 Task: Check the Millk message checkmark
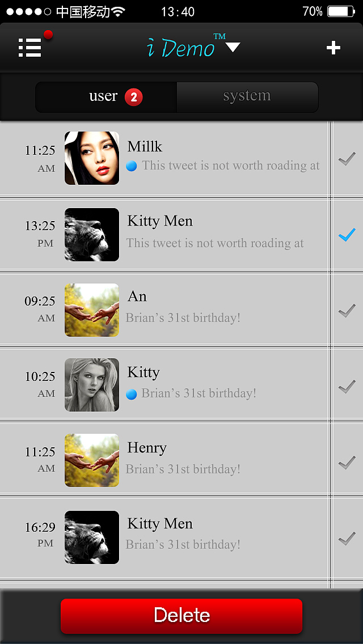click(x=347, y=159)
